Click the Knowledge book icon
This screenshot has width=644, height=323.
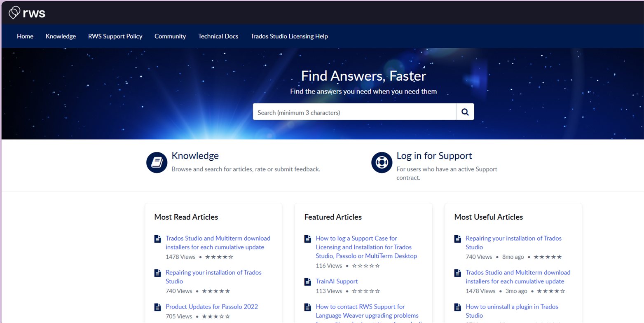click(x=157, y=162)
